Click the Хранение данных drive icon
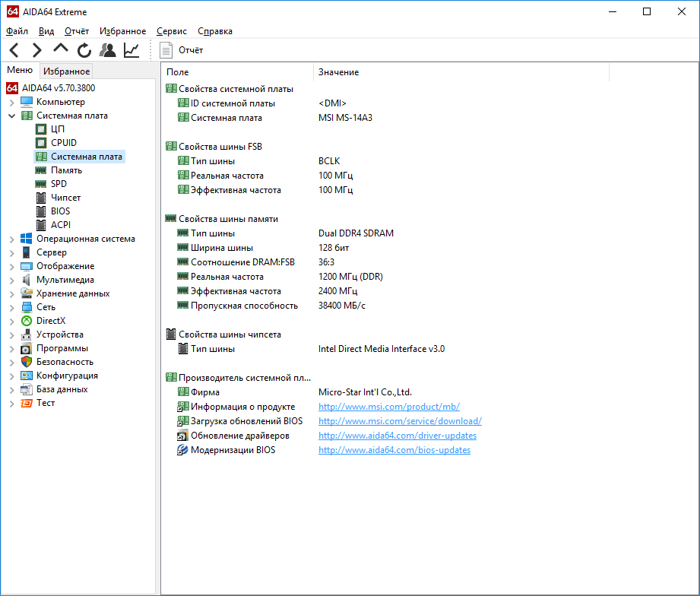Image resolution: width=700 pixels, height=596 pixels. pos(27,293)
